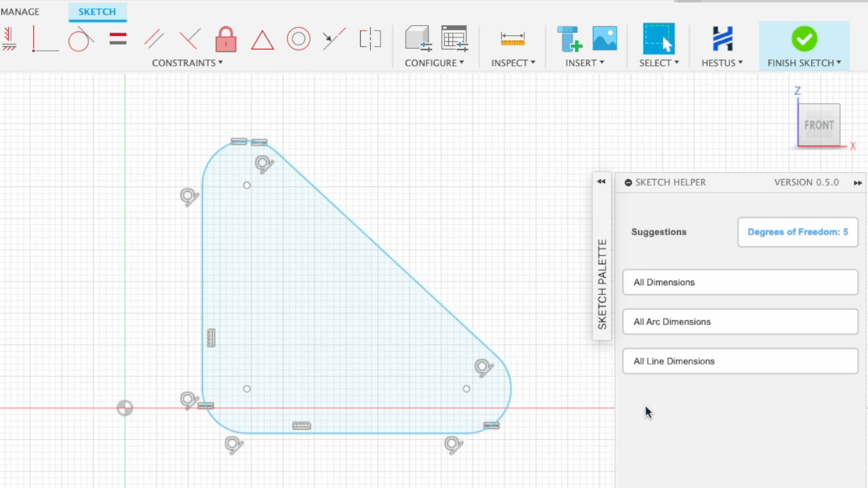The width and height of the screenshot is (868, 488).
Task: Click the FRONT face of the view cube
Action: 819,125
